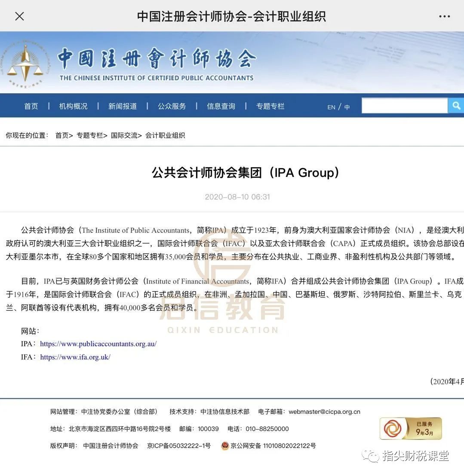Screen dimensions: 464x476
Task: Click the CICPA scales emblem logo
Action: (25, 64)
